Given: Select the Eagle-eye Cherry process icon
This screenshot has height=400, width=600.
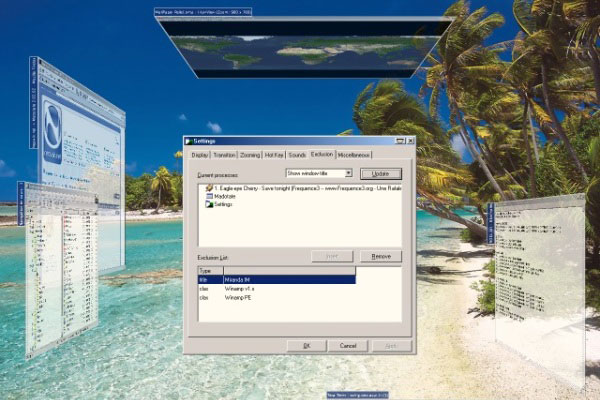Looking at the screenshot, I should (x=209, y=188).
